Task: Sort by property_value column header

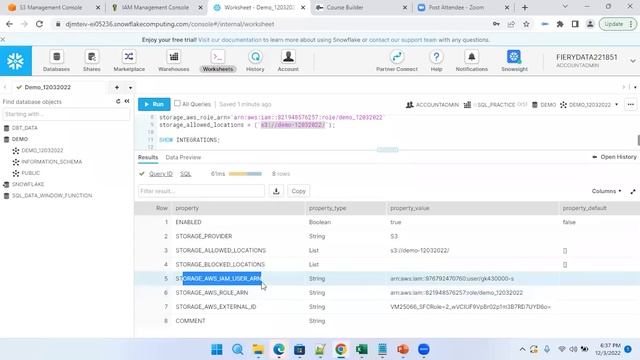Action: 409,208
